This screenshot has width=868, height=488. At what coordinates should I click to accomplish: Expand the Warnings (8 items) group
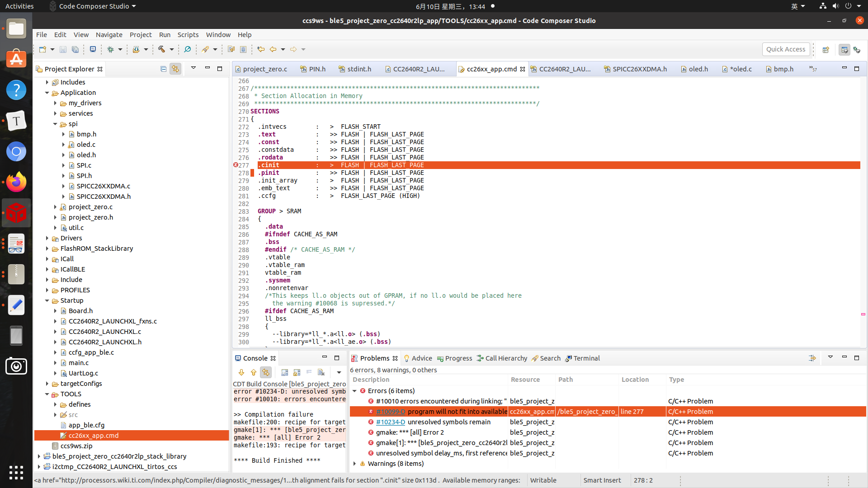point(355,464)
